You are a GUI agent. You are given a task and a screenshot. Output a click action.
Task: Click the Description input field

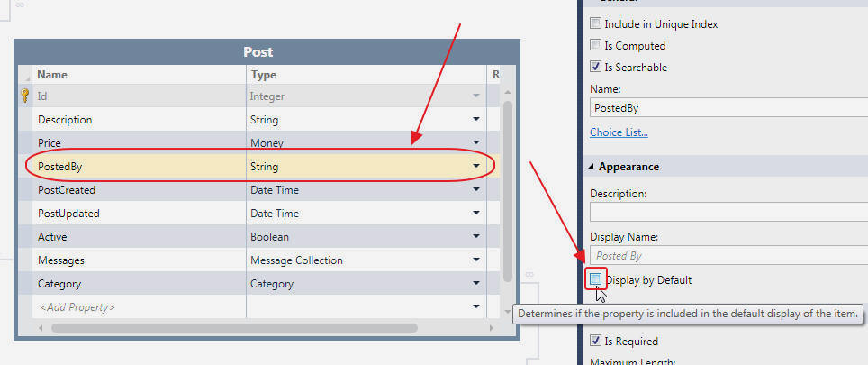pos(728,212)
